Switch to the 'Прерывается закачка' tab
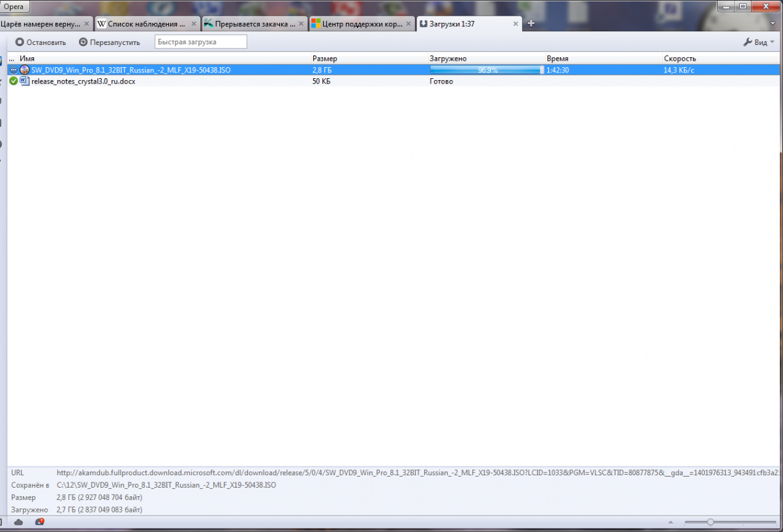Viewport: 783px width, 532px height. pos(255,24)
